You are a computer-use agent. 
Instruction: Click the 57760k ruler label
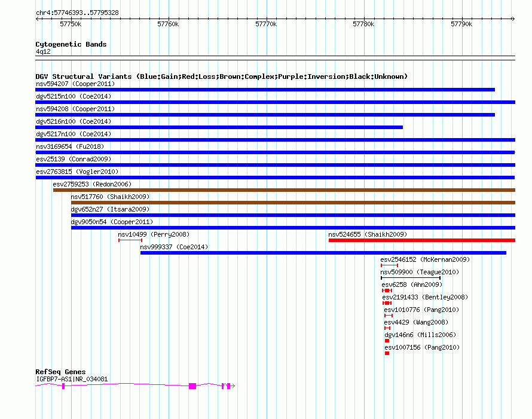pos(168,24)
